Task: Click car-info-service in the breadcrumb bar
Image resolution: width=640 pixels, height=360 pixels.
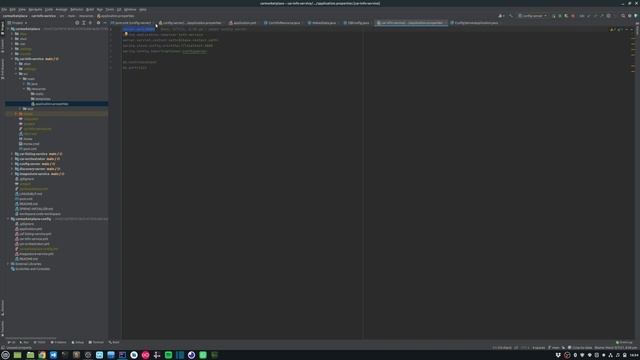Action: tap(44, 16)
